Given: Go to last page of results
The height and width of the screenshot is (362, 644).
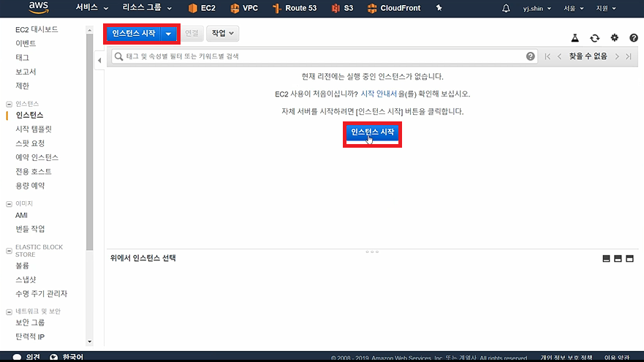Looking at the screenshot, I should pos(629,56).
